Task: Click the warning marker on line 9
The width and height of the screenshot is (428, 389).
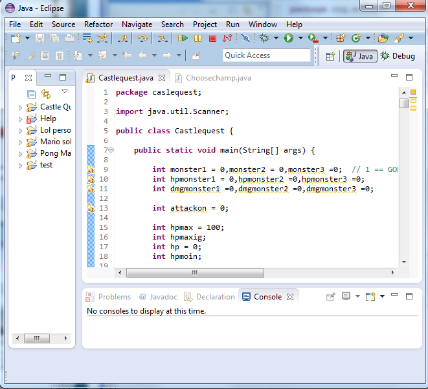Action: pyautogui.click(x=91, y=170)
